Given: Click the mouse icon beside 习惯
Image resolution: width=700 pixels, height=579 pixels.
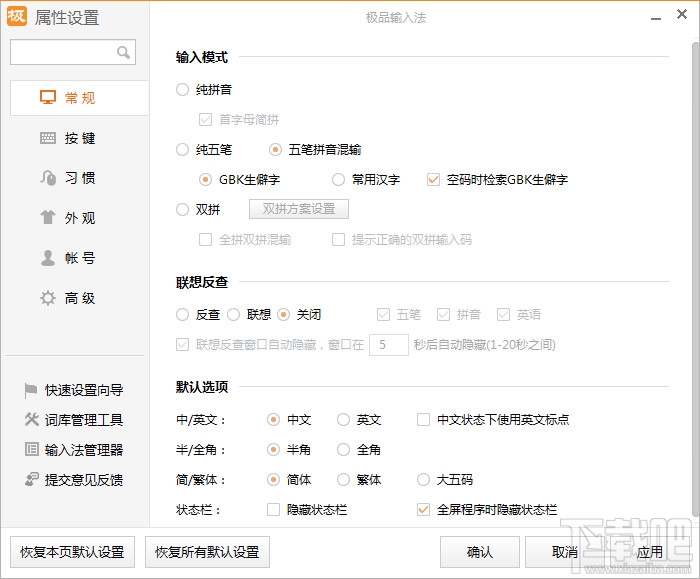Looking at the screenshot, I should (48, 178).
